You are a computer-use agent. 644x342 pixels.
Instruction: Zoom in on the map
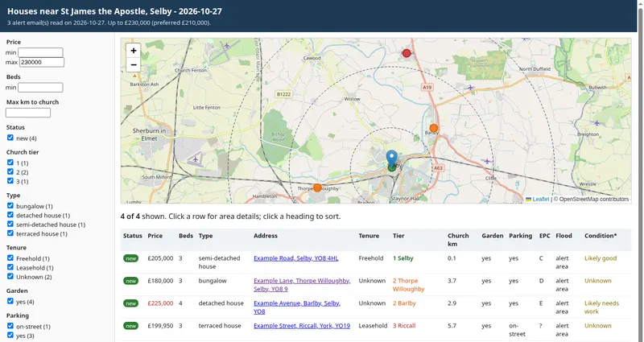click(x=134, y=51)
